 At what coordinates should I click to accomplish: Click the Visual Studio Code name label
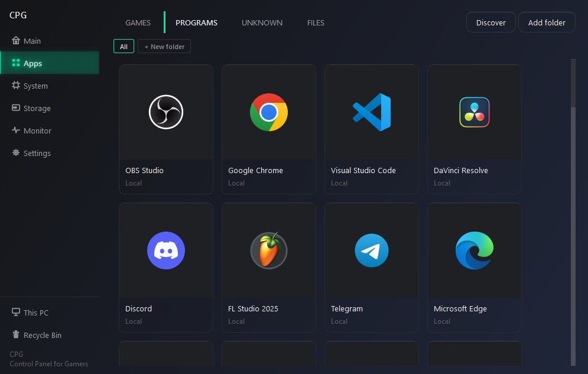(x=363, y=171)
